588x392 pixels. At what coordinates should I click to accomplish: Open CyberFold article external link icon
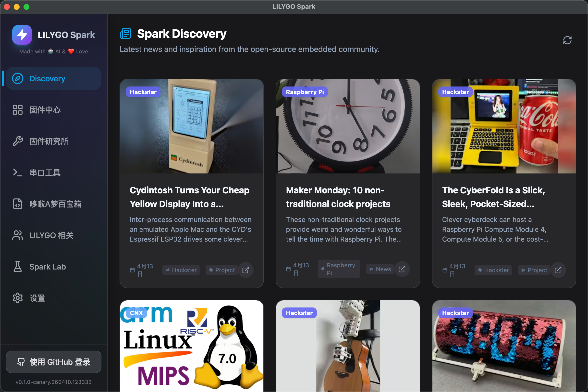click(558, 270)
